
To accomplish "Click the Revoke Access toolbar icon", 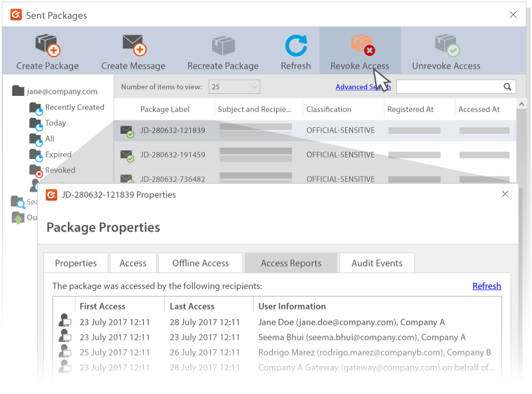I will coord(362,45).
